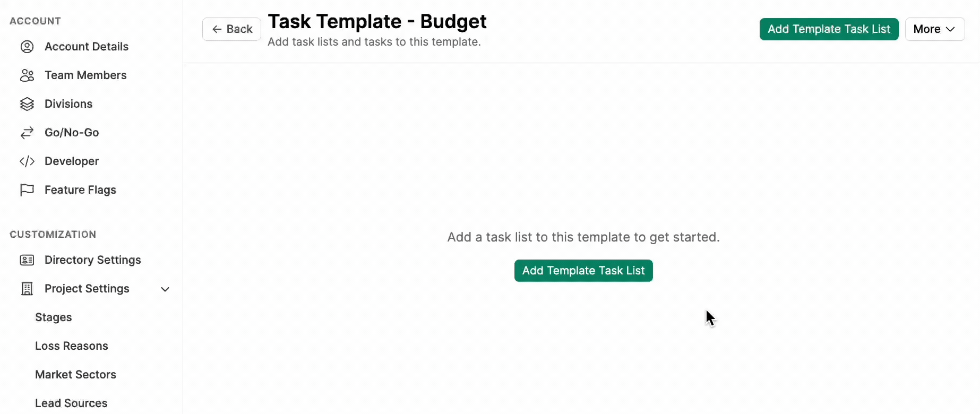
Task: Select the Project Settings building icon
Action: pyautogui.click(x=27, y=289)
